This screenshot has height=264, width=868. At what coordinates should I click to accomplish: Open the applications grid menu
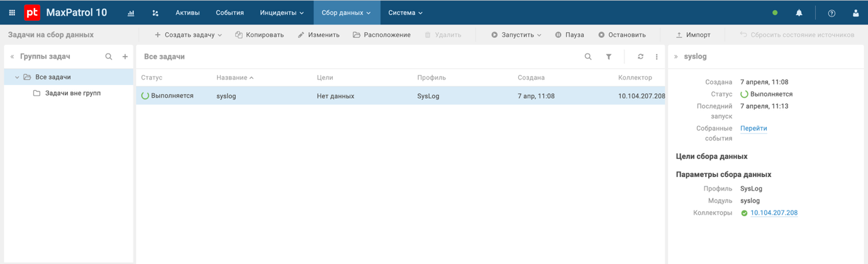click(12, 13)
